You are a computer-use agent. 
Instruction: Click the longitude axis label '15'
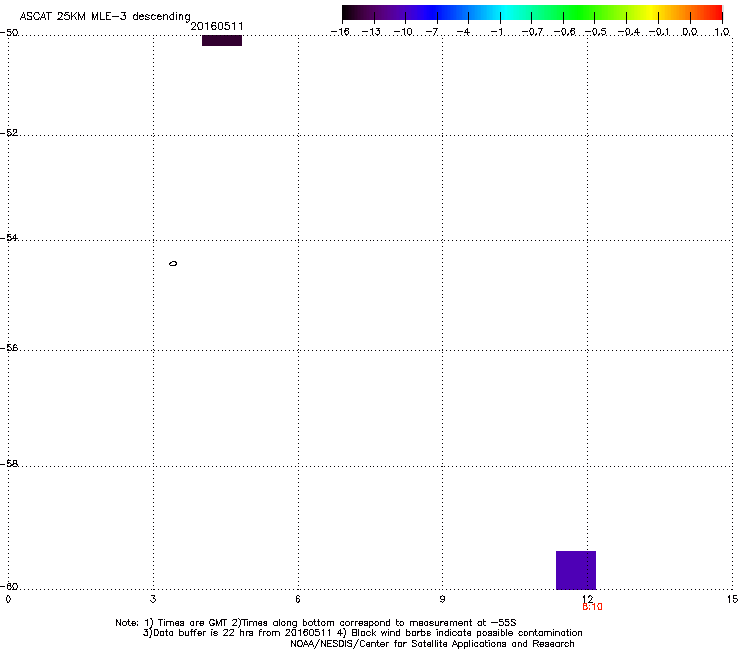click(732, 599)
